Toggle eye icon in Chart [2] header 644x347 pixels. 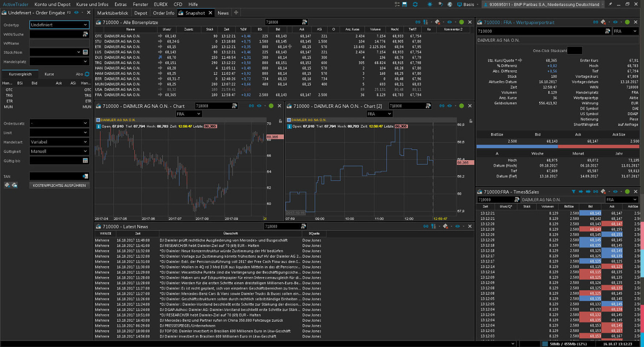point(449,106)
